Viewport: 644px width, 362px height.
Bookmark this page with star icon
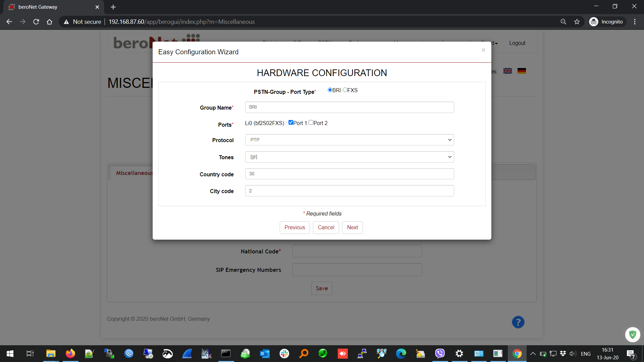pyautogui.click(x=577, y=22)
